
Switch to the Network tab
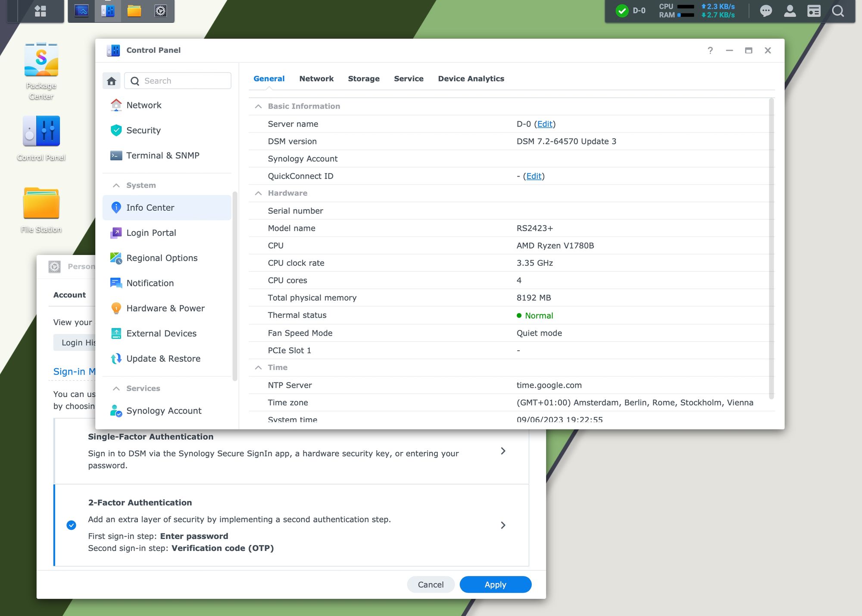316,79
